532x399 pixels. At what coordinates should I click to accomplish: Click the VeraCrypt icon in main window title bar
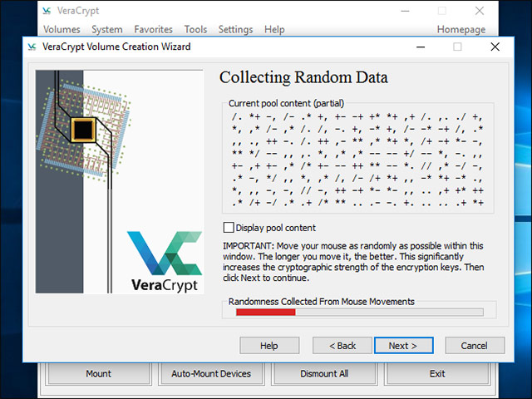click(x=47, y=11)
